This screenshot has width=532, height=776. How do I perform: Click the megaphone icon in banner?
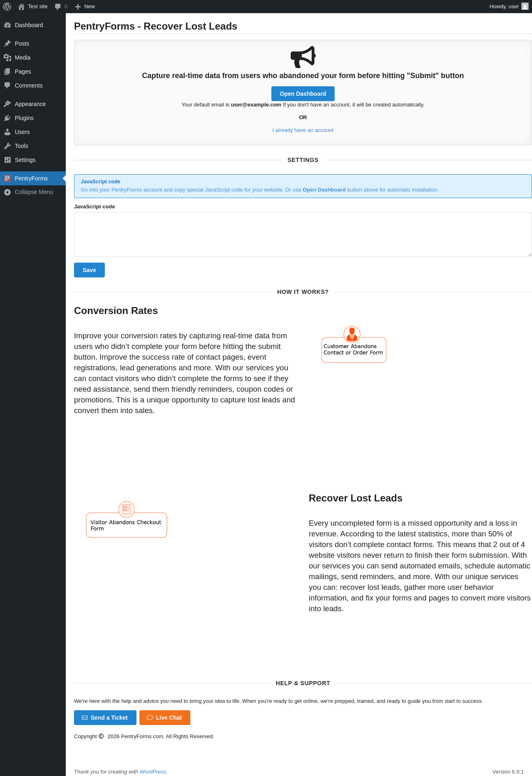pos(303,57)
